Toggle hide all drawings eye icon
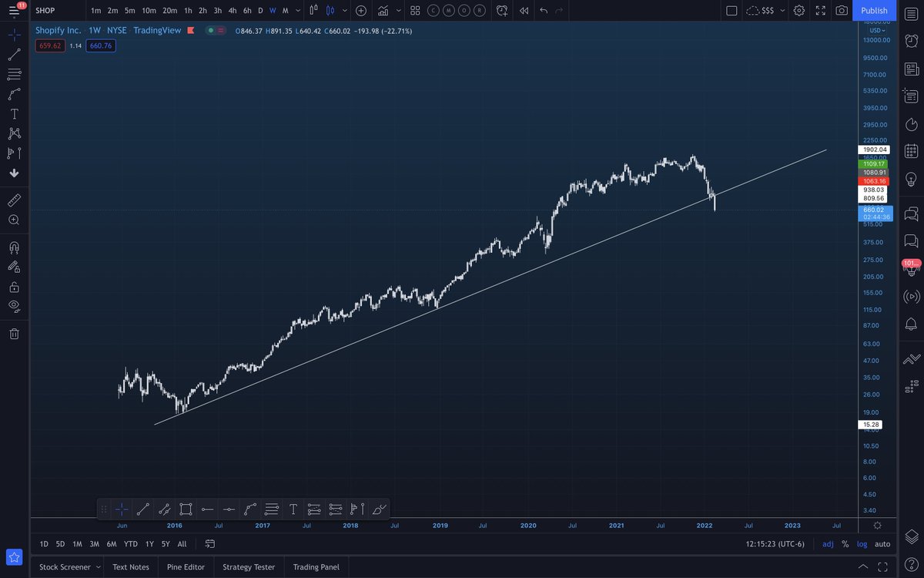Viewport: 924px width, 578px height. pyautogui.click(x=14, y=306)
